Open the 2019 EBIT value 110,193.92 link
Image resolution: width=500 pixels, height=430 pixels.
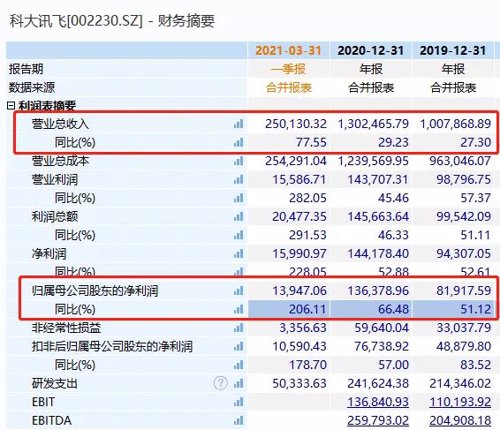point(460,402)
